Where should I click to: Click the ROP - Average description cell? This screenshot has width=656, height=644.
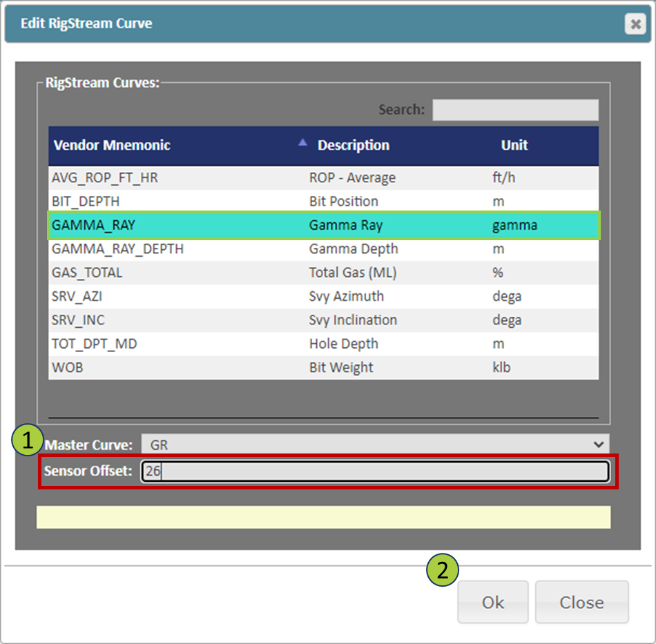tap(352, 177)
